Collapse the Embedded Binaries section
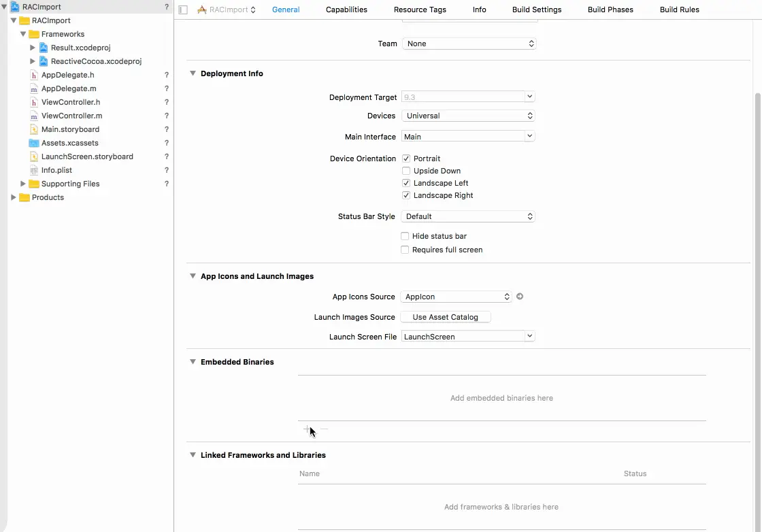 tap(193, 362)
